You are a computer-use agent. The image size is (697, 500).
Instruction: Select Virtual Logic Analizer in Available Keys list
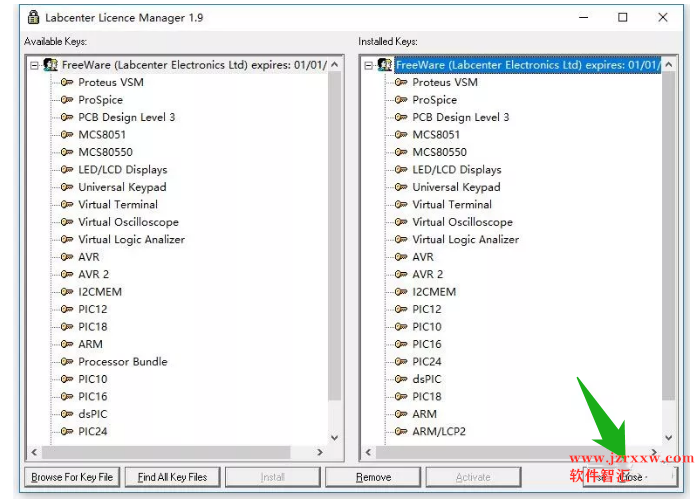tap(132, 240)
